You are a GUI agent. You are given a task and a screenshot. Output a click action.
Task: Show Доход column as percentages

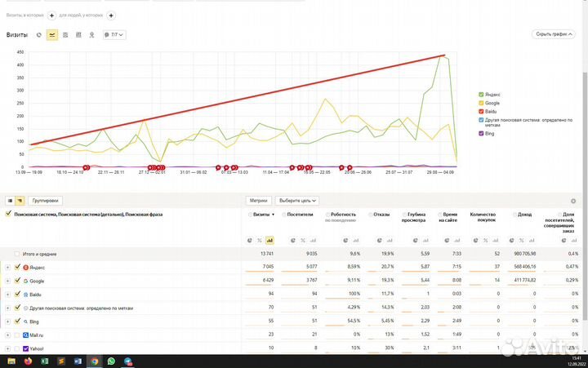click(x=521, y=240)
